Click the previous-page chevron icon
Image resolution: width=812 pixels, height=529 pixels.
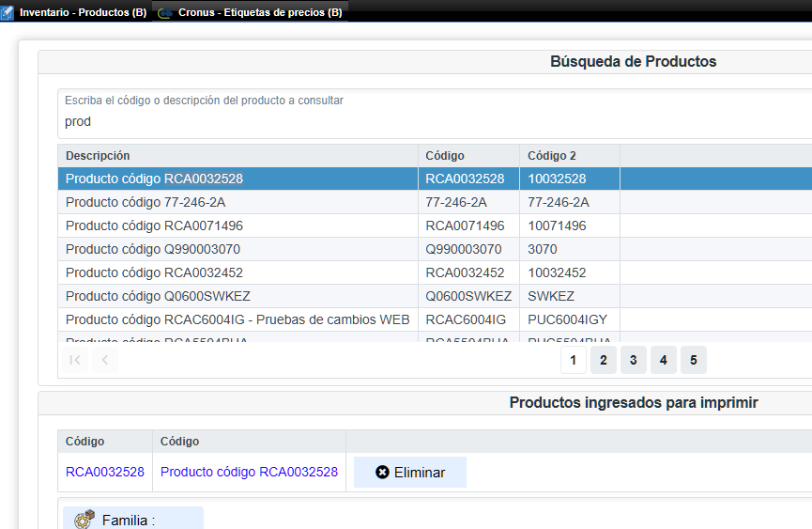(105, 360)
